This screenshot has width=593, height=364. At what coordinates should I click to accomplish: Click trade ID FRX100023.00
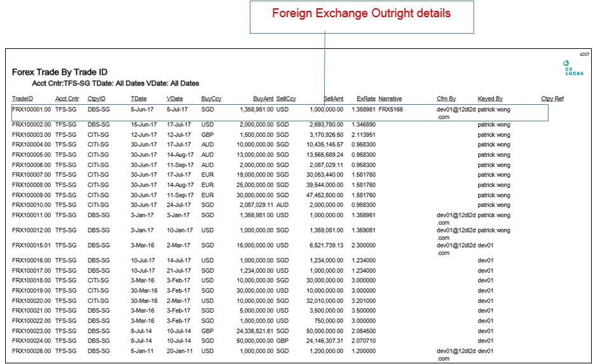click(31, 330)
